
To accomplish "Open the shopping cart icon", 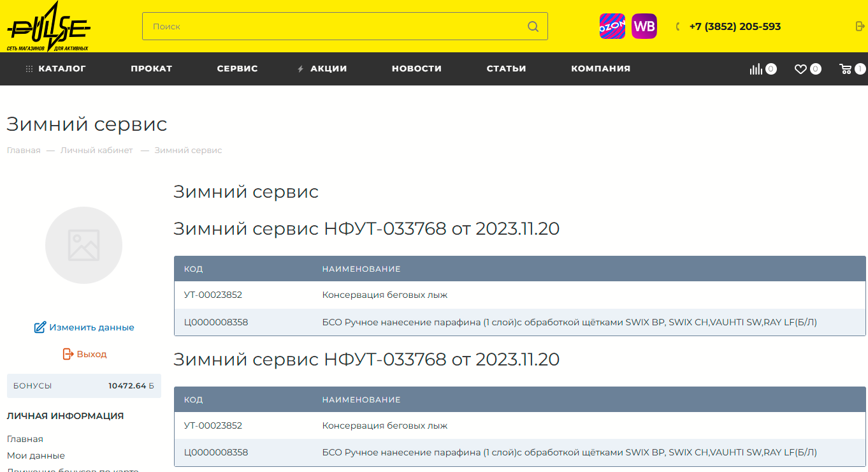I will [846, 69].
